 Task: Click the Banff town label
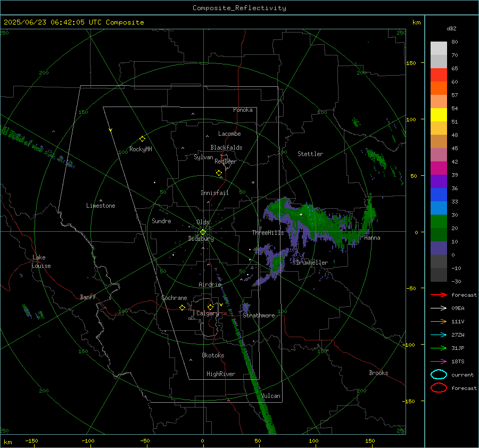[88, 297]
